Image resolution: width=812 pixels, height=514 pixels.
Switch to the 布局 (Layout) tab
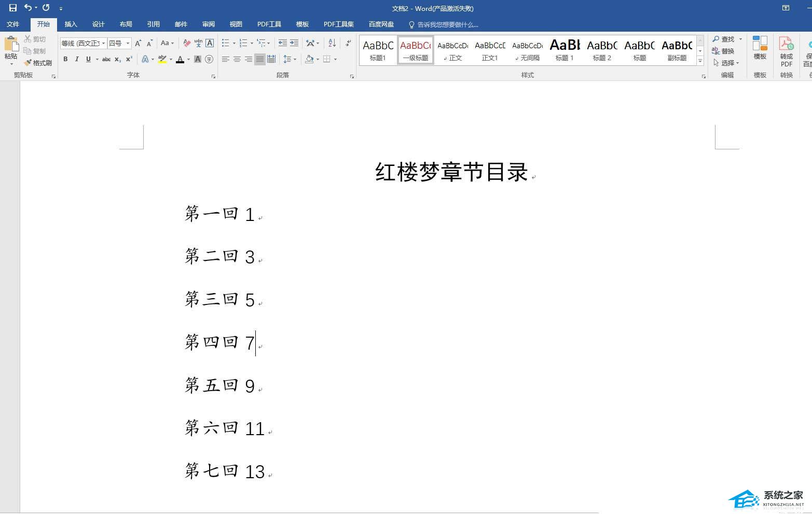[x=126, y=24]
